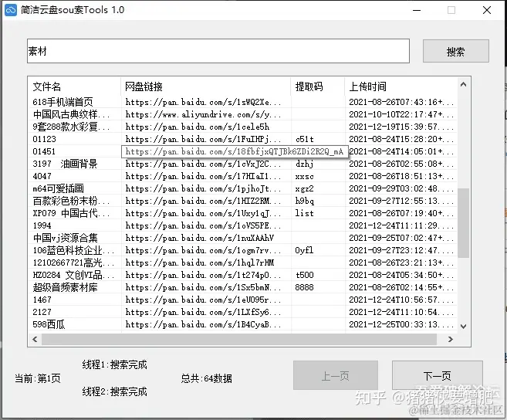Click upload time 2021-12-25T00:33:13
The height and width of the screenshot is (420, 507).
[401, 324]
